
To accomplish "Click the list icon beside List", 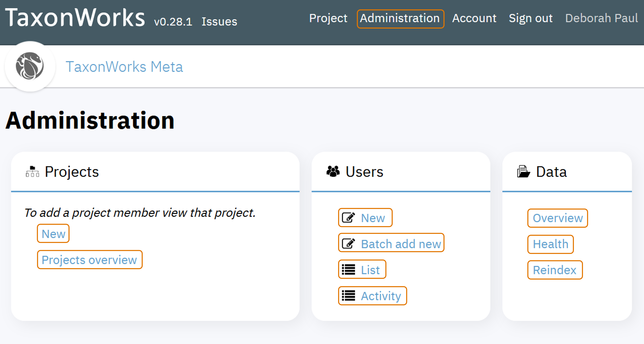I will click(x=348, y=270).
